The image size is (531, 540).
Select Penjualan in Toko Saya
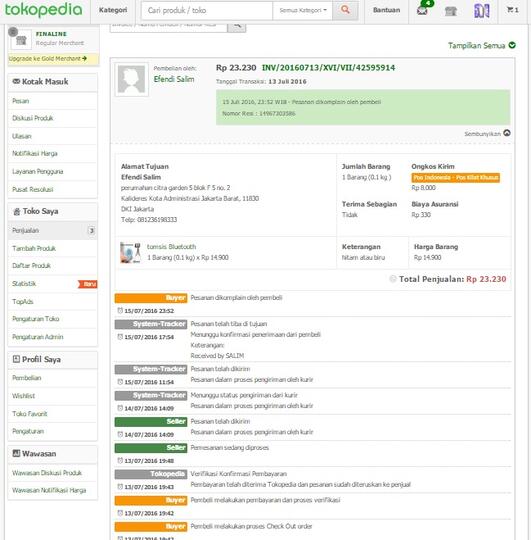pos(52,230)
